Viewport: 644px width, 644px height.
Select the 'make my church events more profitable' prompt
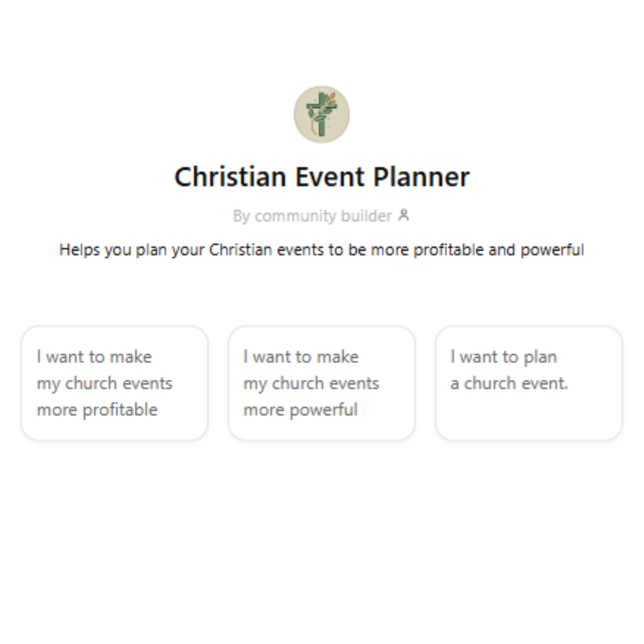click(x=114, y=383)
